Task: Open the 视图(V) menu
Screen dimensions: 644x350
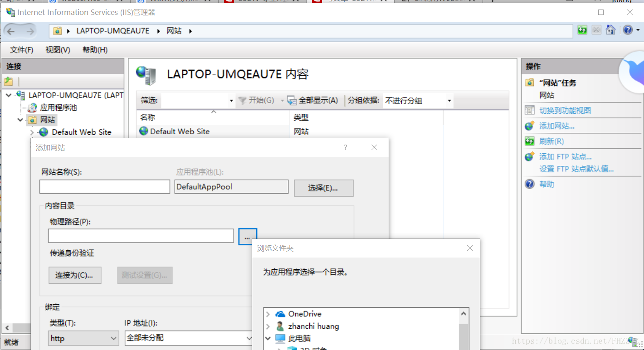Action: pos(58,50)
